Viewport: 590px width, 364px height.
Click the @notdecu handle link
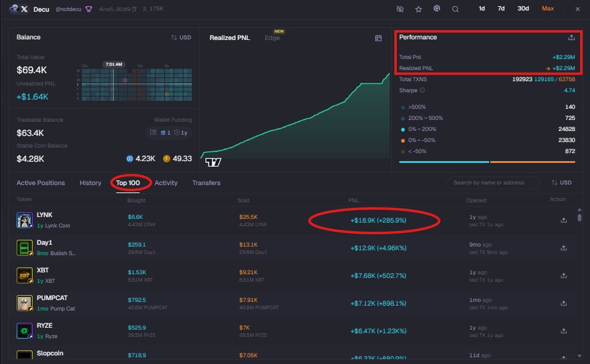[68, 9]
